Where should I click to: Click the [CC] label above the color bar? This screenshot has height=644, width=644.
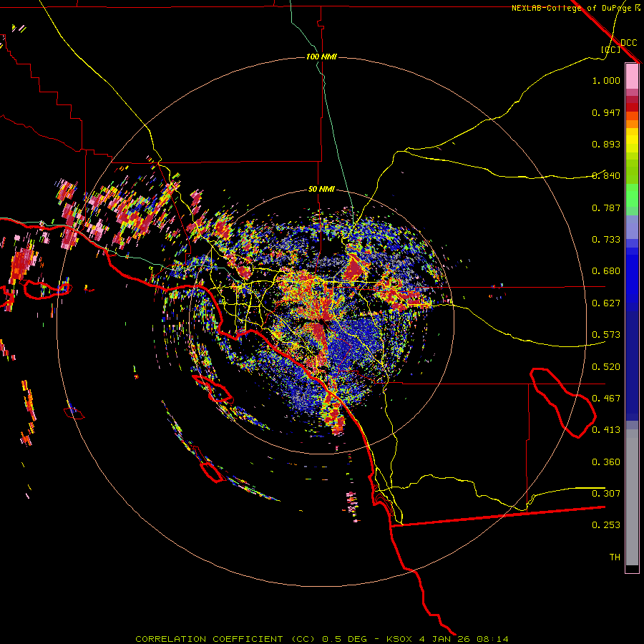pyautogui.click(x=611, y=49)
